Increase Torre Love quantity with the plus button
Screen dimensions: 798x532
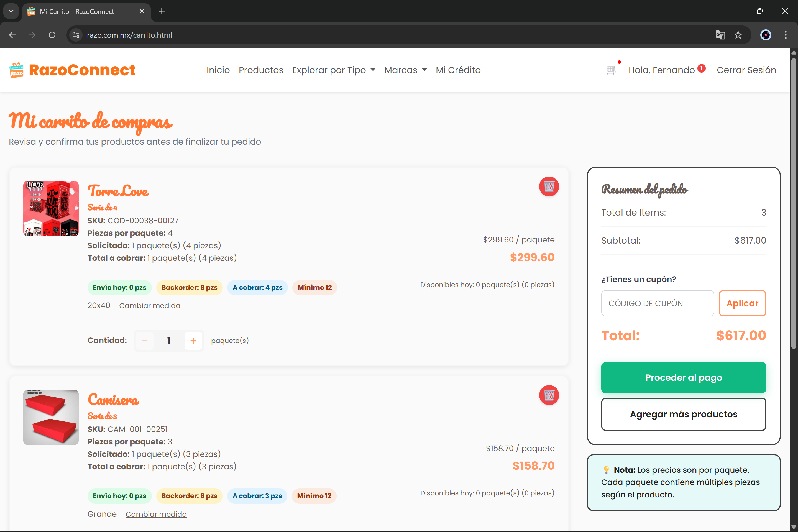point(193,340)
